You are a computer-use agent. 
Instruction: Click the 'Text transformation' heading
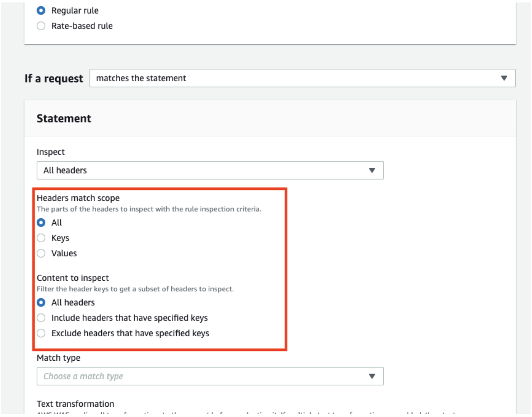click(x=75, y=404)
